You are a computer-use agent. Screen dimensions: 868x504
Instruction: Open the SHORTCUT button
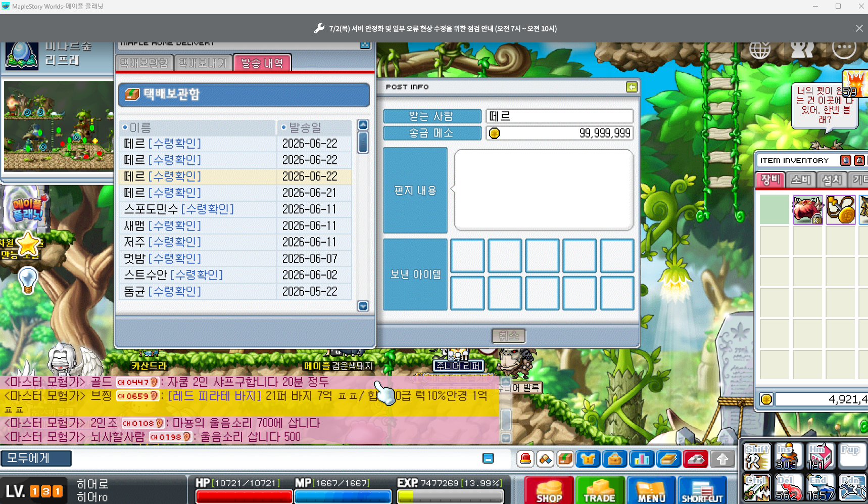click(702, 490)
